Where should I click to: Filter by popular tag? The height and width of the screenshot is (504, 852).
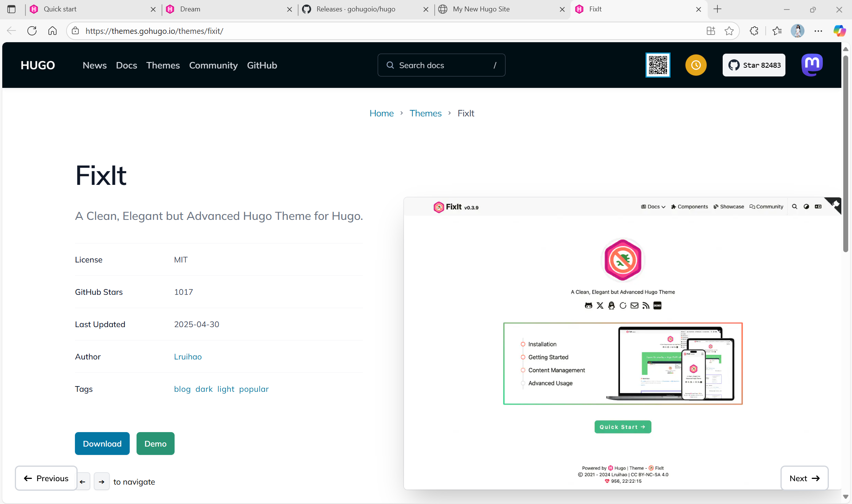(x=254, y=389)
